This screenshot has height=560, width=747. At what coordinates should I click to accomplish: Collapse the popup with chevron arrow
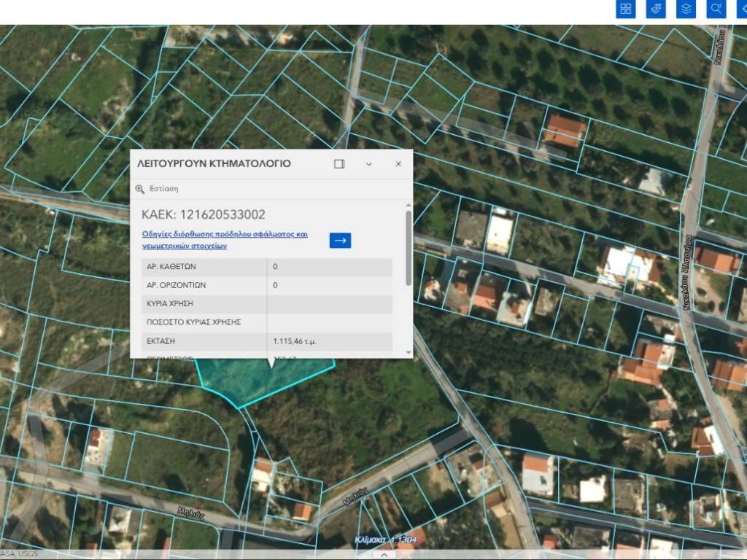click(369, 164)
